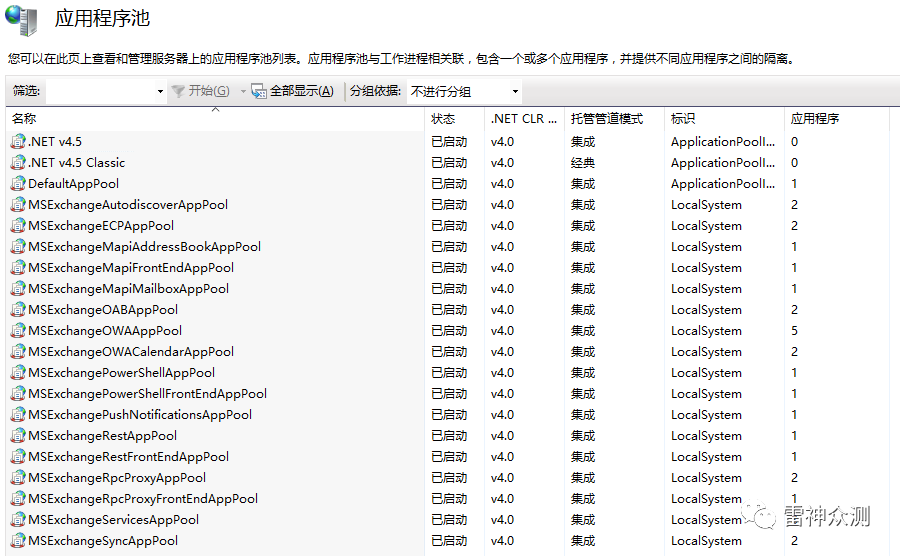Select the MSExchangeOABAppPool name

(x=103, y=310)
